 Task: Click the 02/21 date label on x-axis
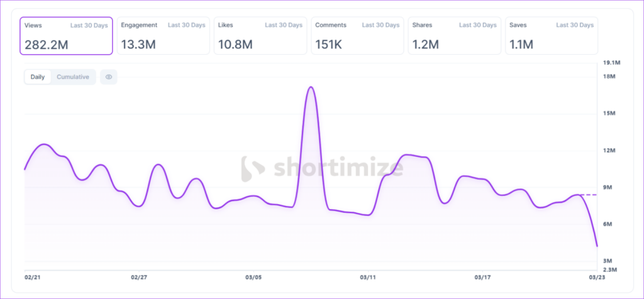point(33,277)
